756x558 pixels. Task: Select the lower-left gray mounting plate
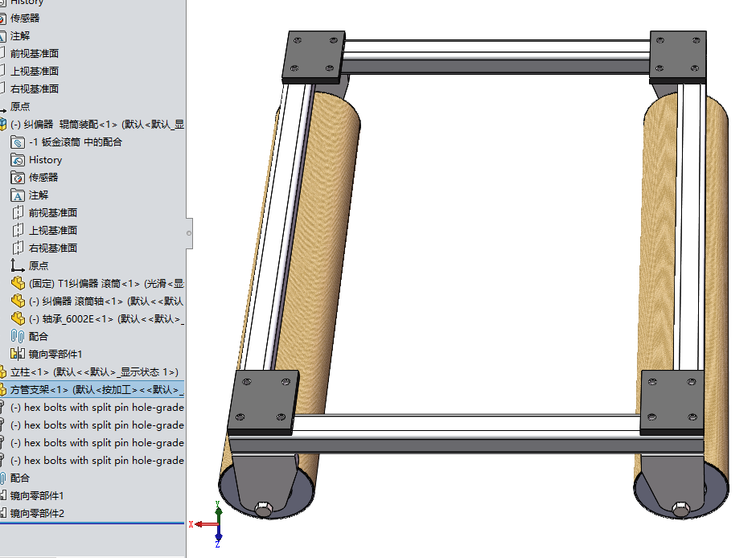point(263,402)
